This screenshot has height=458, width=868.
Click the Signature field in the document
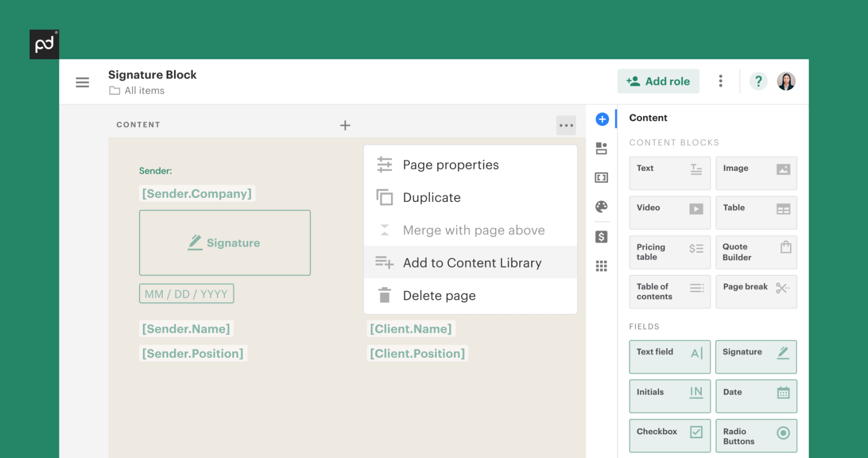225,243
